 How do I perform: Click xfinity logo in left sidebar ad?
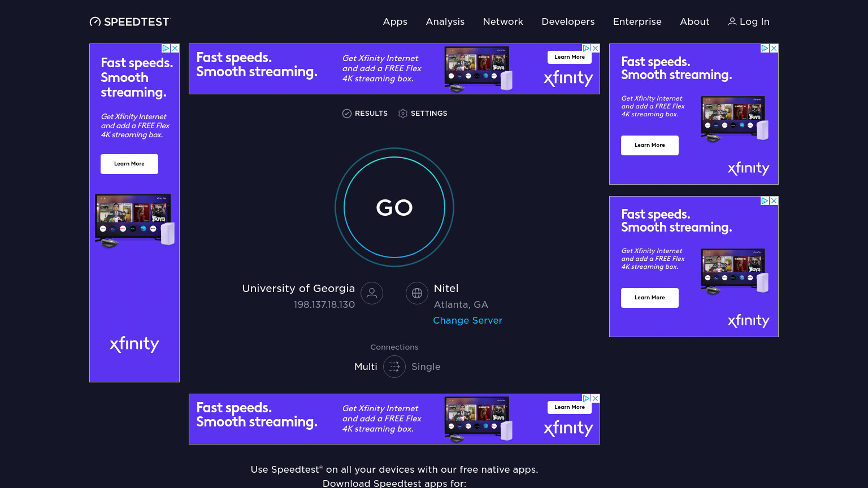[x=134, y=344]
